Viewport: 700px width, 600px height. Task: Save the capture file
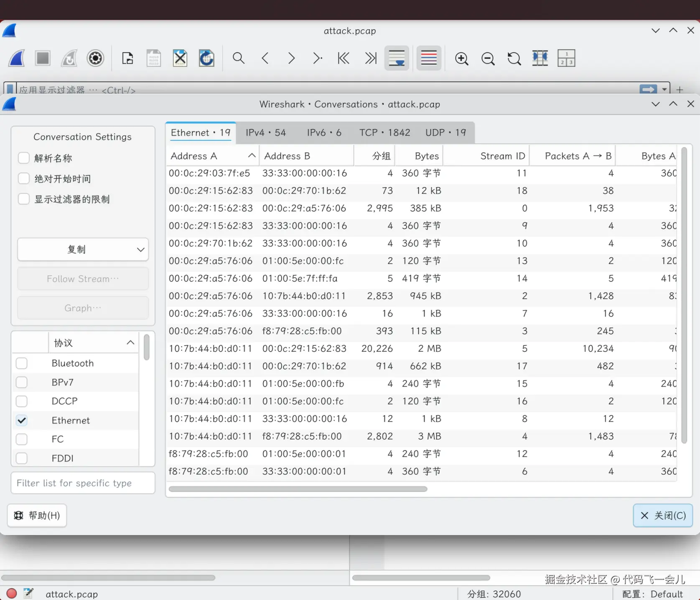coord(154,58)
